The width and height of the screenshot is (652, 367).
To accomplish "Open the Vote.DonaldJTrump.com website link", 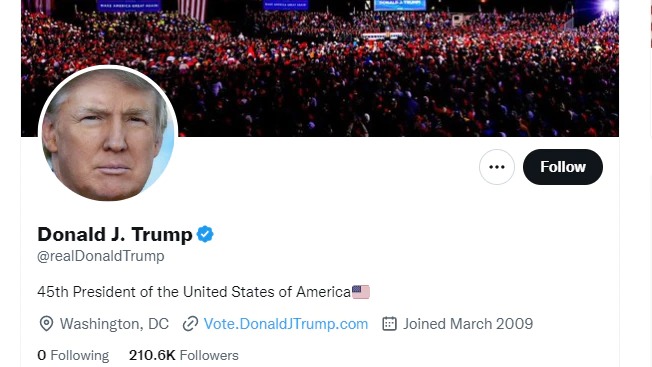I will pyautogui.click(x=286, y=324).
